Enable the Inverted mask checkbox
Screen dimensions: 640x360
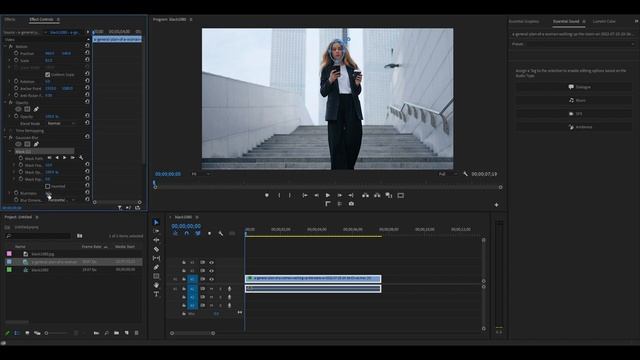click(x=48, y=186)
